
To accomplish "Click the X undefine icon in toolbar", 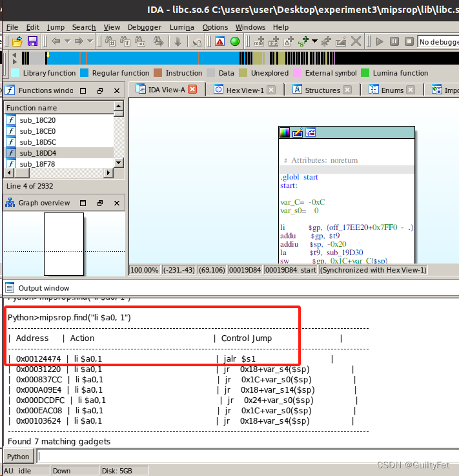I will (x=356, y=41).
